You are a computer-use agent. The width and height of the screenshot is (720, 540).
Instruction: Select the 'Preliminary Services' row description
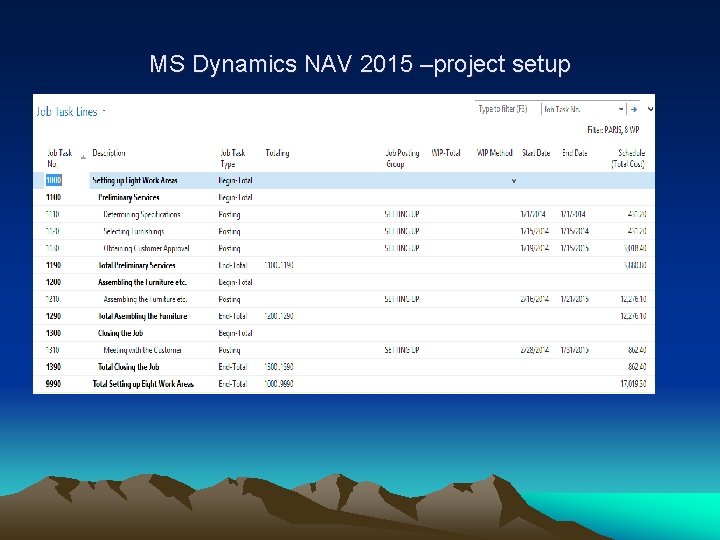coord(129,197)
